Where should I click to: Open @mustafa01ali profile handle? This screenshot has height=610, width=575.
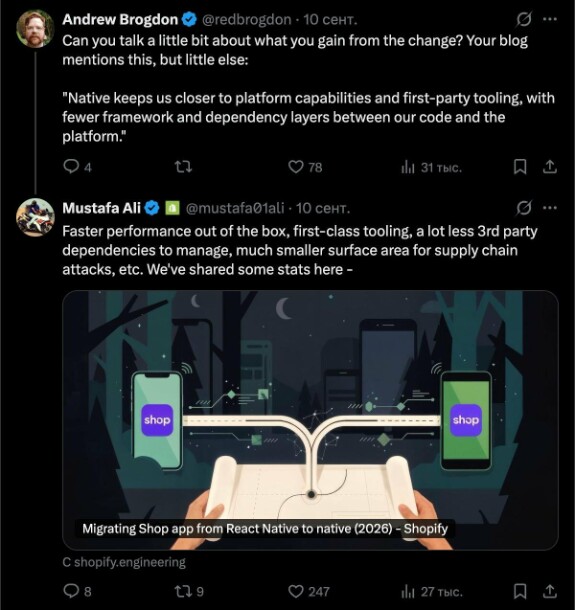pos(235,208)
